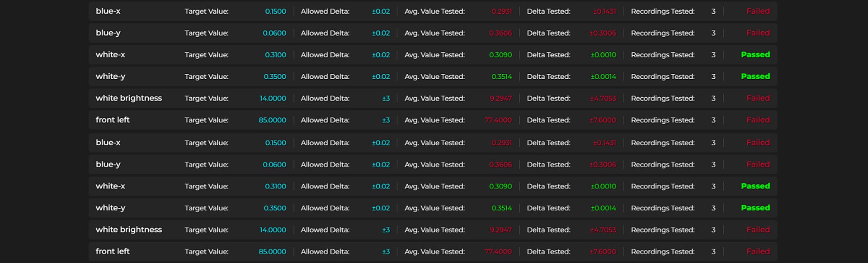The height and width of the screenshot is (263, 868).
Task: Click Passed status in first white-x row
Action: (755, 55)
